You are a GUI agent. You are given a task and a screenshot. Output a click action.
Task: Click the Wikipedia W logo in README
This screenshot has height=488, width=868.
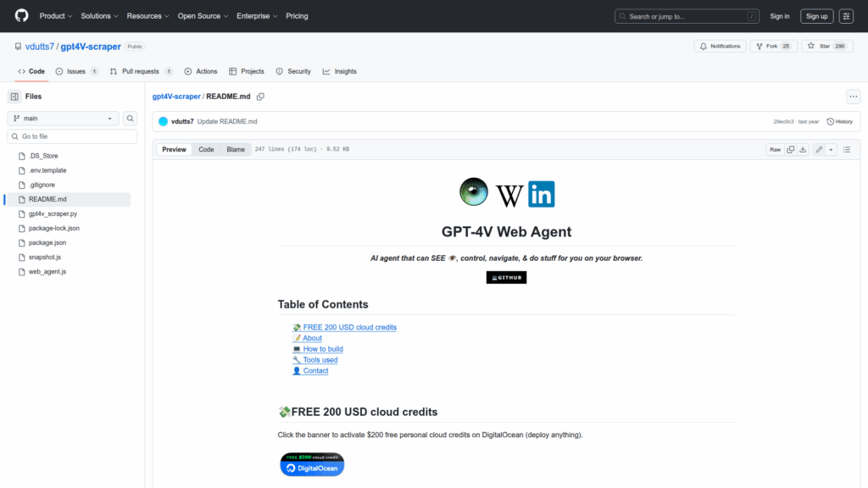click(509, 195)
